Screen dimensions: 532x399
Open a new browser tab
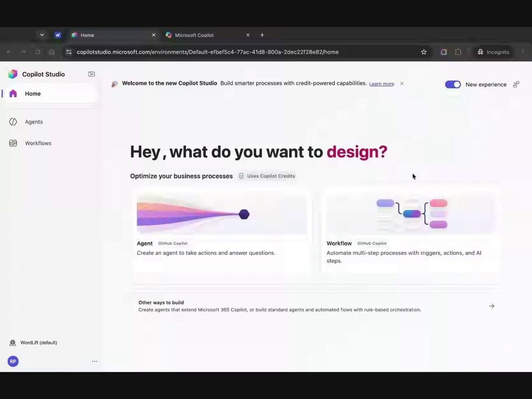click(262, 35)
